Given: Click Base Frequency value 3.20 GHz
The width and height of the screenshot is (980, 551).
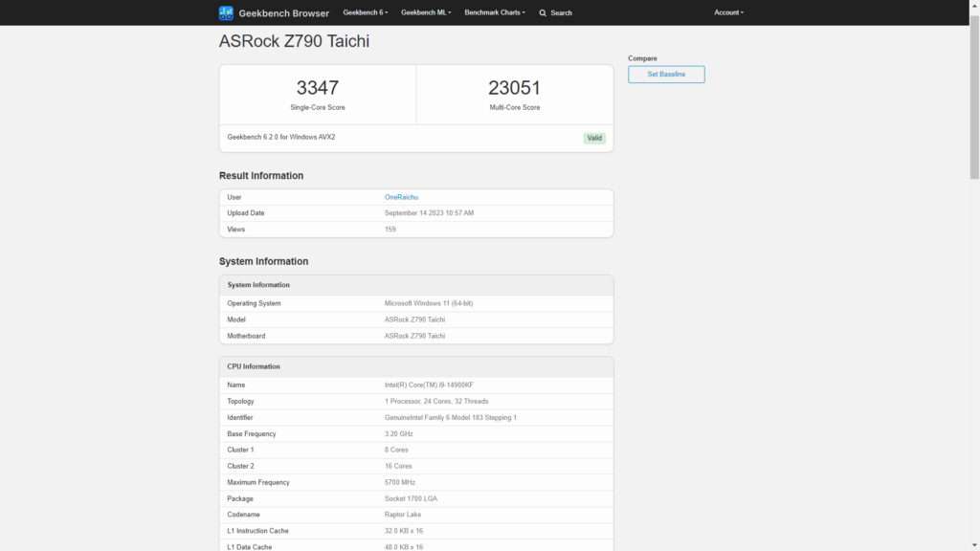Looking at the screenshot, I should coord(398,434).
